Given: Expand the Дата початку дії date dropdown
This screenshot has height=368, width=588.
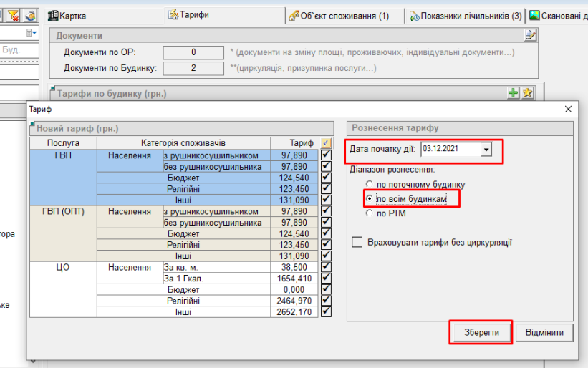Looking at the screenshot, I should point(487,150).
